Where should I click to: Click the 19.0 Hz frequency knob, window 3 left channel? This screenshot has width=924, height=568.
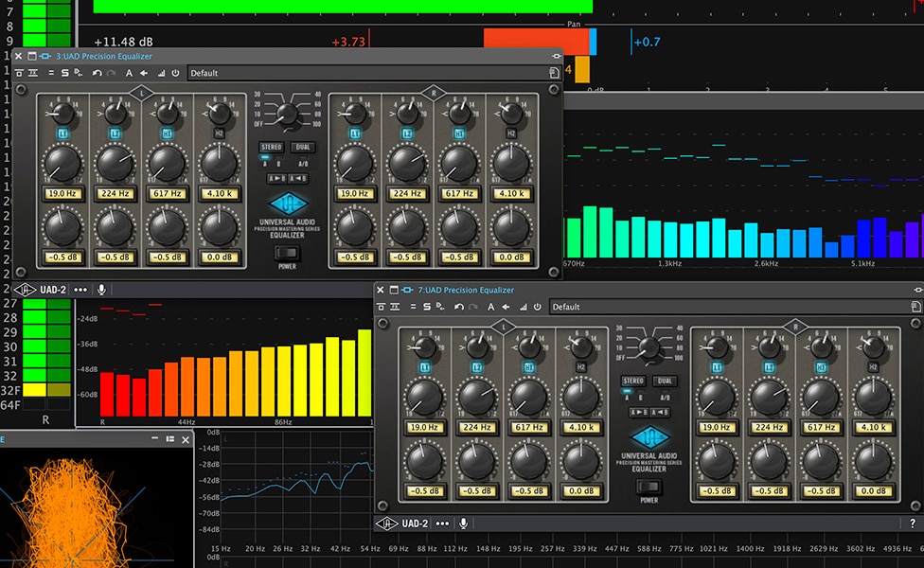[62, 164]
